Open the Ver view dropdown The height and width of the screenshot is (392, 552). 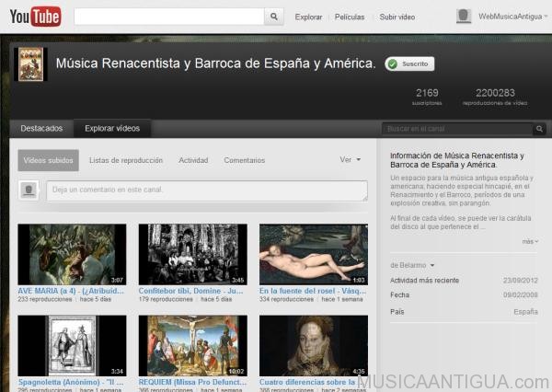350,159
